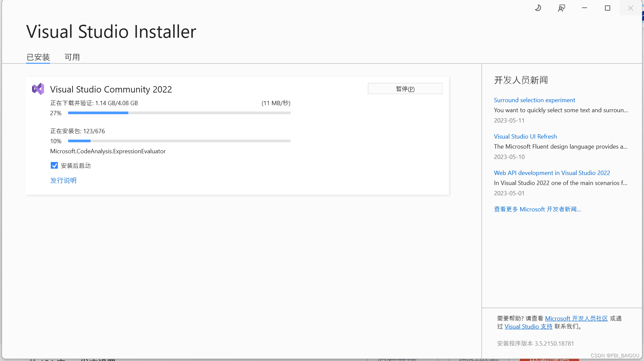
Task: Toggle dark theme moon icon
Action: pos(538,8)
